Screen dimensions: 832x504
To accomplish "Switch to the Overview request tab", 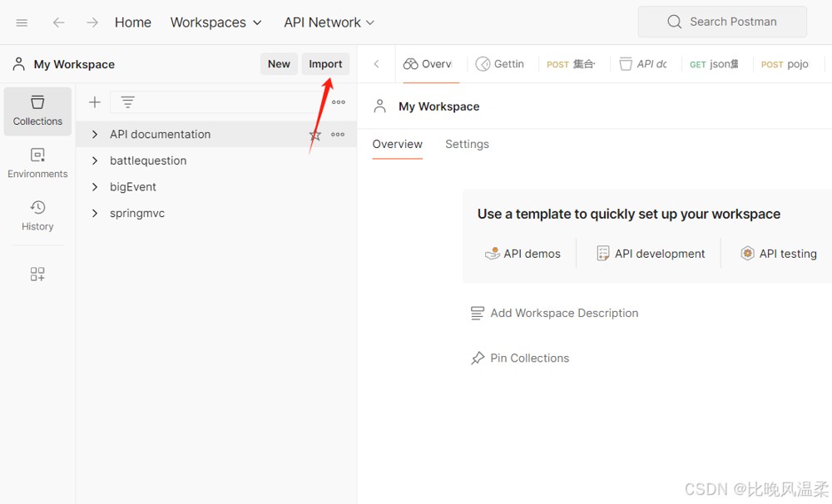I will coord(428,64).
